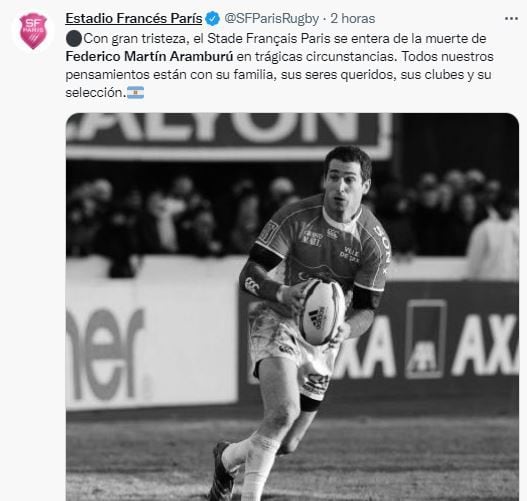
Task: Click the Adidas logo on the rugby ball
Action: click(x=317, y=318)
